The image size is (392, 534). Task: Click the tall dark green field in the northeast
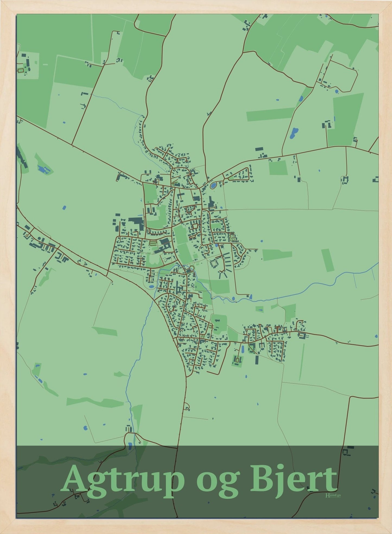click(345, 120)
